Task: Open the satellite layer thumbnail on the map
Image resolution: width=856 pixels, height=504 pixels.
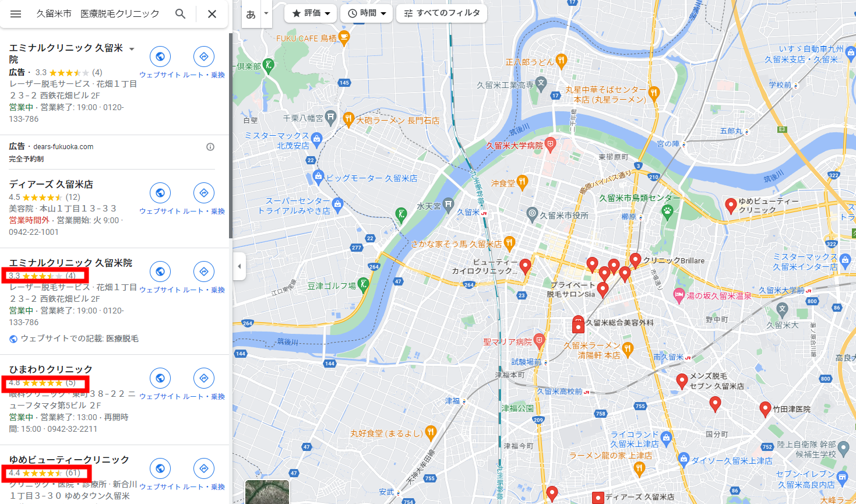Action: [x=267, y=492]
